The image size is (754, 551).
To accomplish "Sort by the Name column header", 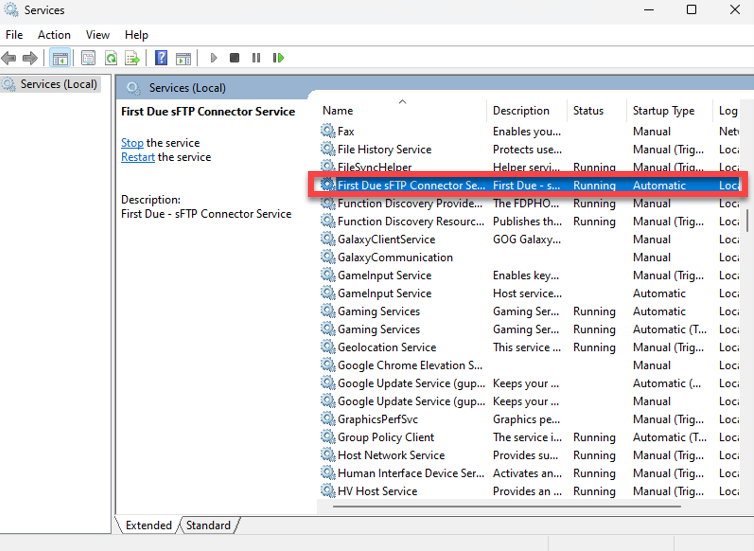I will click(x=338, y=111).
